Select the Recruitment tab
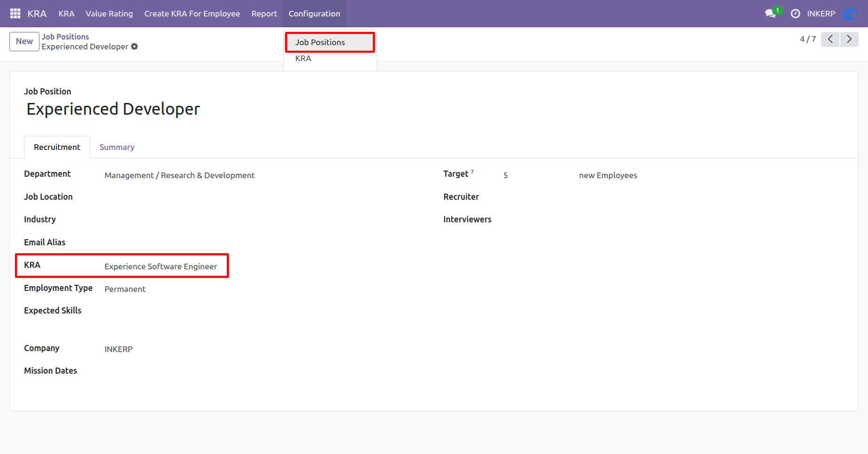The width and height of the screenshot is (868, 454). pyautogui.click(x=57, y=147)
